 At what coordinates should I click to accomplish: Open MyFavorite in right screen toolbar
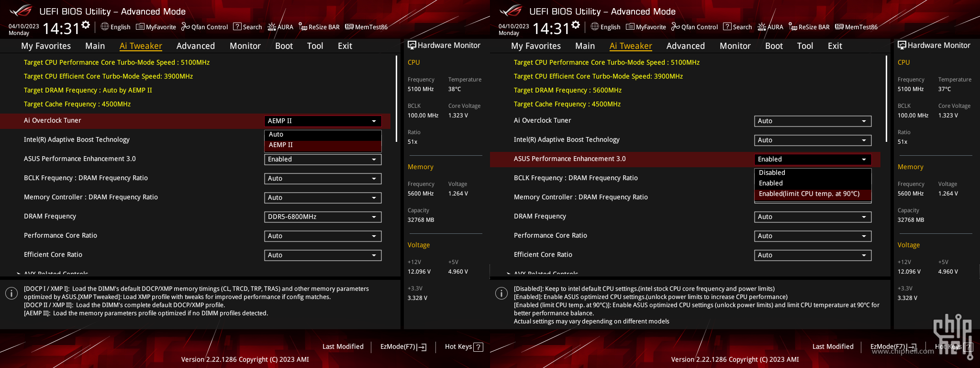tap(646, 27)
